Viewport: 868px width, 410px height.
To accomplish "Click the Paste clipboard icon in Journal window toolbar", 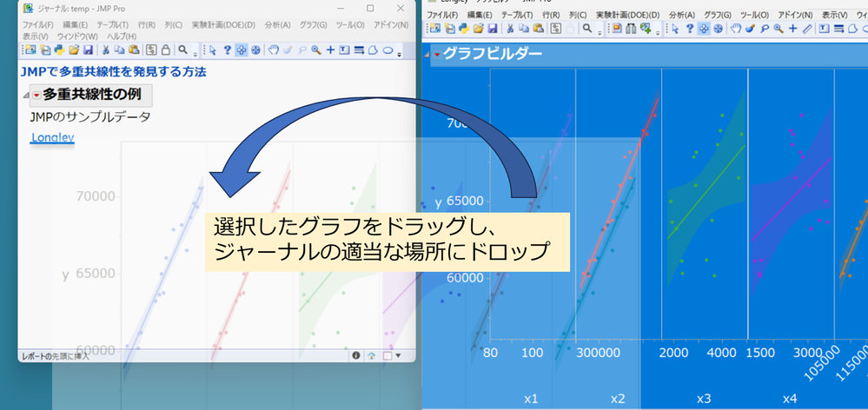I will (x=134, y=50).
